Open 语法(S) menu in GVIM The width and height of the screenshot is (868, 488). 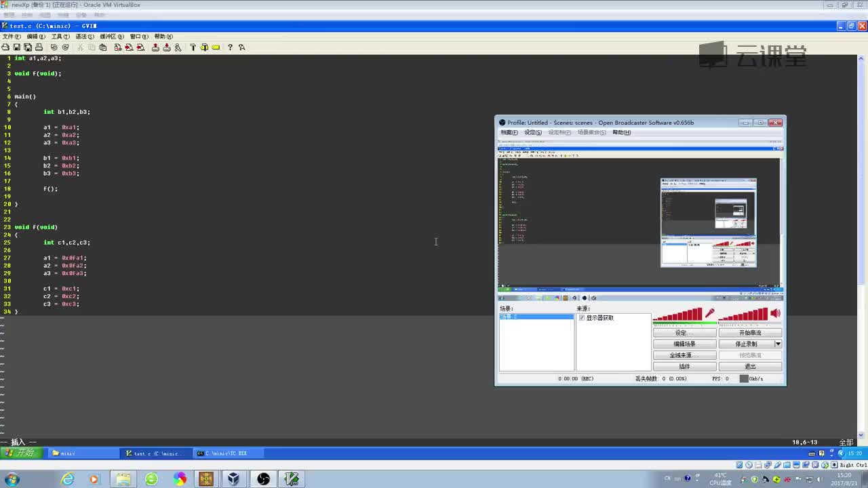pyautogui.click(x=85, y=37)
